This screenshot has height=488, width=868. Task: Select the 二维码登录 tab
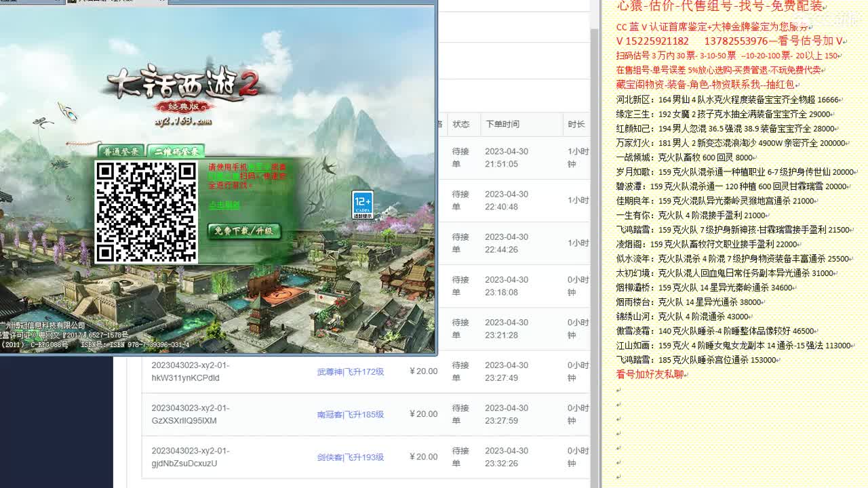pyautogui.click(x=176, y=152)
